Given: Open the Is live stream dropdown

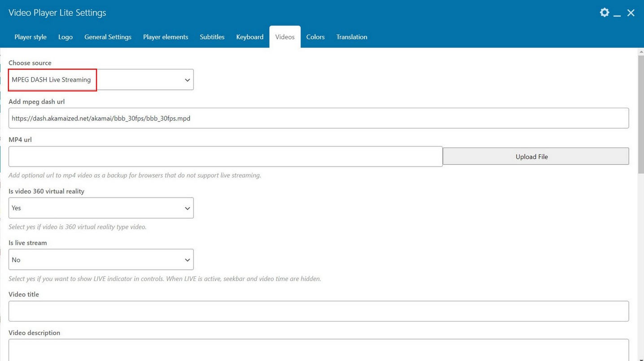Looking at the screenshot, I should tap(101, 260).
